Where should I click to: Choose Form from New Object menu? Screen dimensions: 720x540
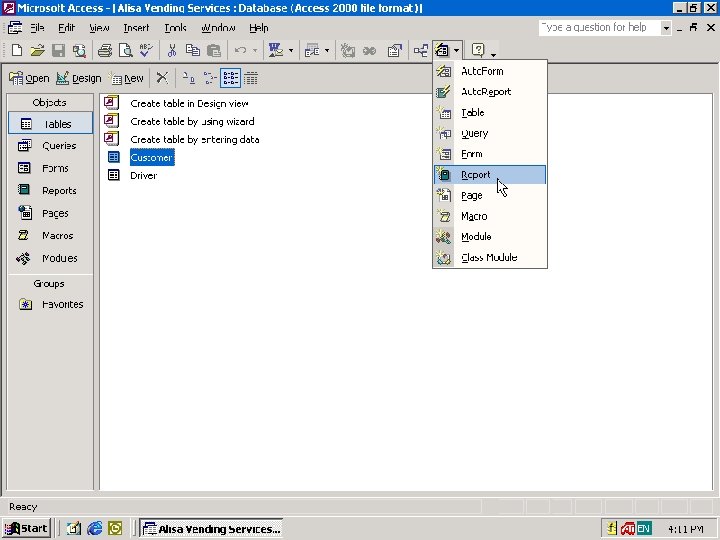(490, 154)
